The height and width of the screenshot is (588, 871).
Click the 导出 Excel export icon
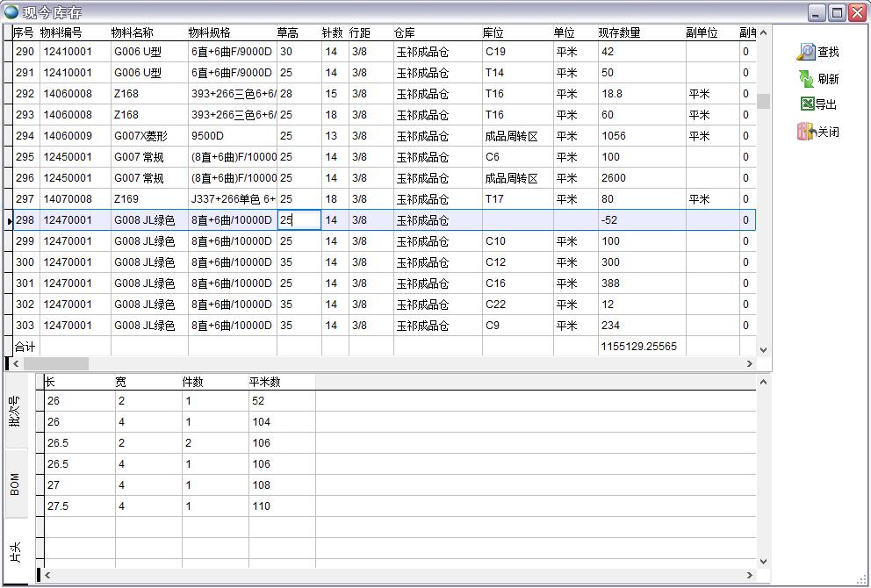coord(807,104)
